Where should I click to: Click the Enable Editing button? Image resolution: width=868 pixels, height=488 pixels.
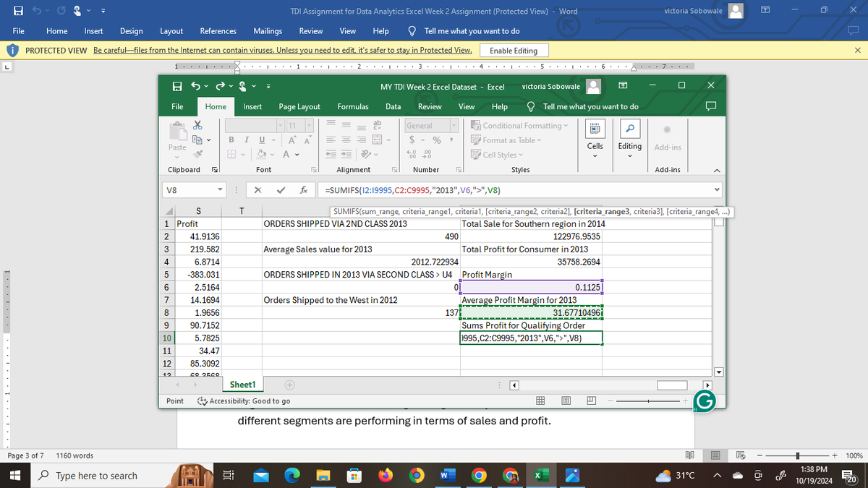click(514, 51)
